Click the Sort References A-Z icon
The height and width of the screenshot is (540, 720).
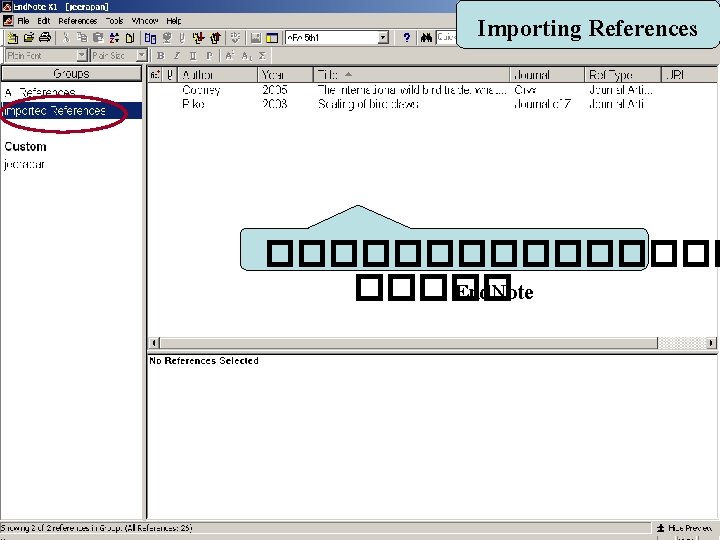pyautogui.click(x=114, y=38)
